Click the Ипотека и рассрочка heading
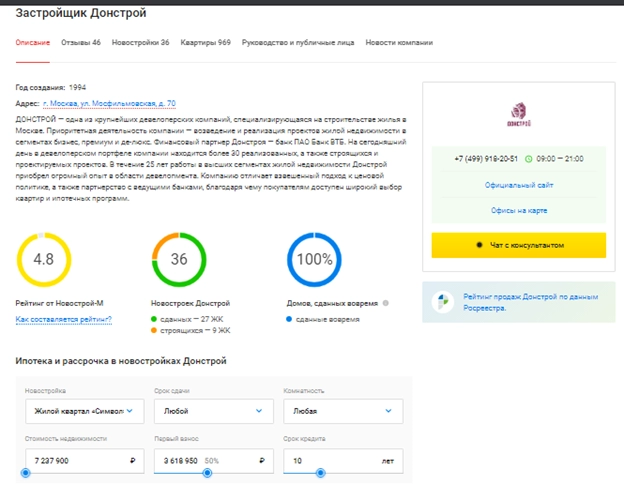Screen dimensions: 624x485 coord(121,361)
